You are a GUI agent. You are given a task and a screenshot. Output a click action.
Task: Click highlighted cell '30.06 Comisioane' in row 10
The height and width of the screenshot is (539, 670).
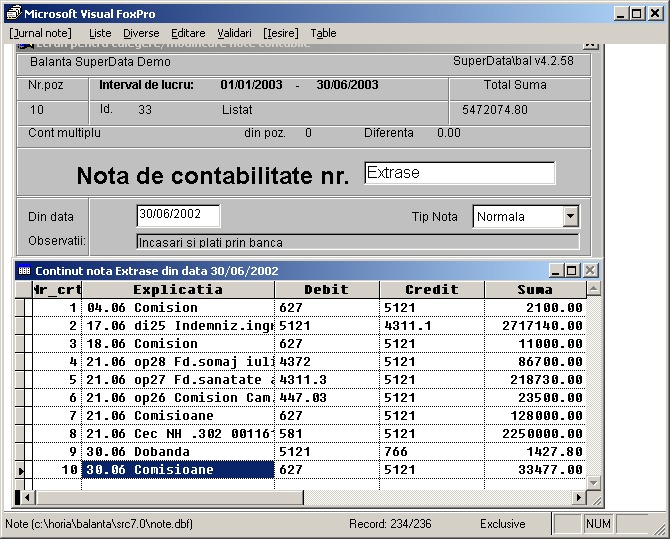click(x=178, y=469)
